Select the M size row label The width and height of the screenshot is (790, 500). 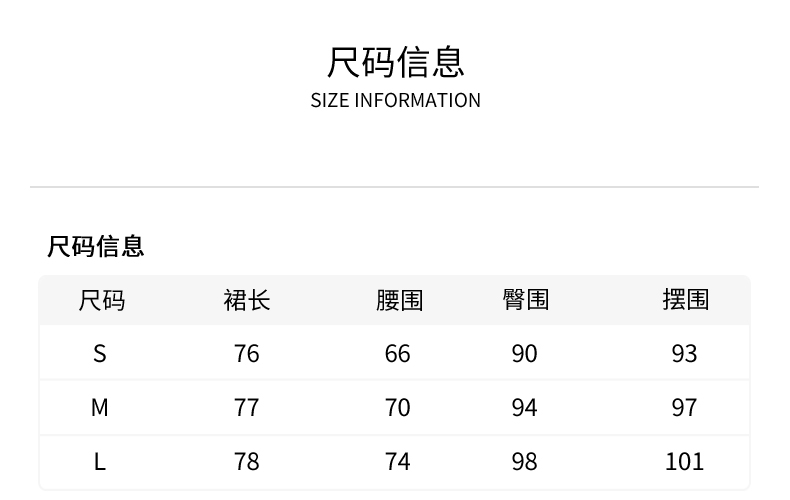[99, 408]
